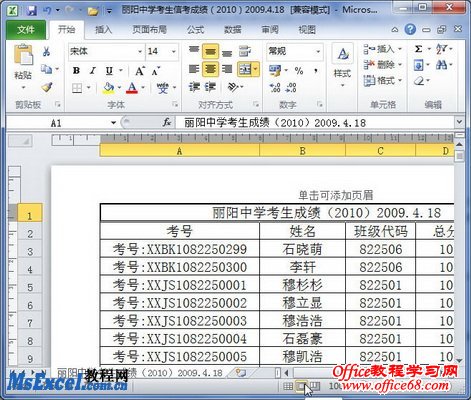Image resolution: width=471 pixels, height=400 pixels.
Task: Switch to Normal view icon in status bar
Action: pos(288,386)
